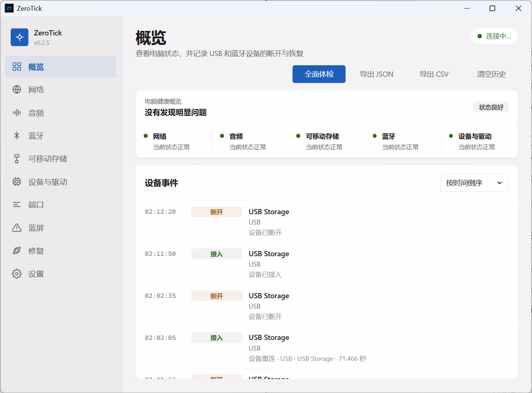This screenshot has height=393, width=532.
Task: Click the repair icon beside 修复
Action: click(x=17, y=251)
